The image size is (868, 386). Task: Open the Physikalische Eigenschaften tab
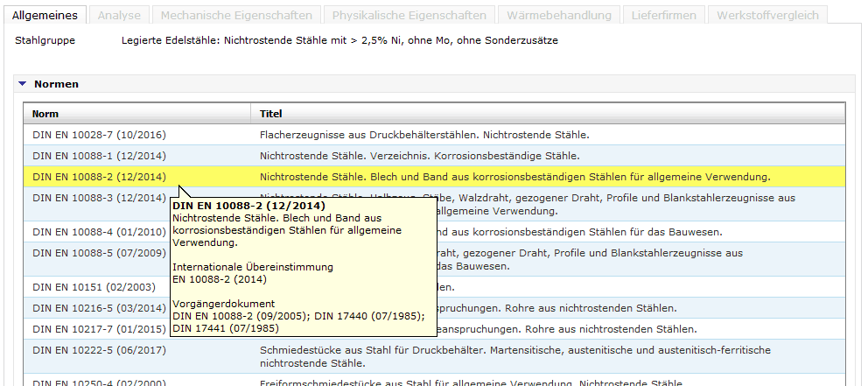(x=409, y=16)
